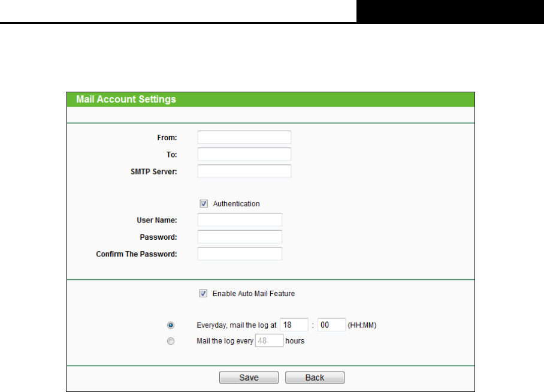The width and height of the screenshot is (544, 392).
Task: Choose the Mail the log every hours radio
Action: pos(171,341)
